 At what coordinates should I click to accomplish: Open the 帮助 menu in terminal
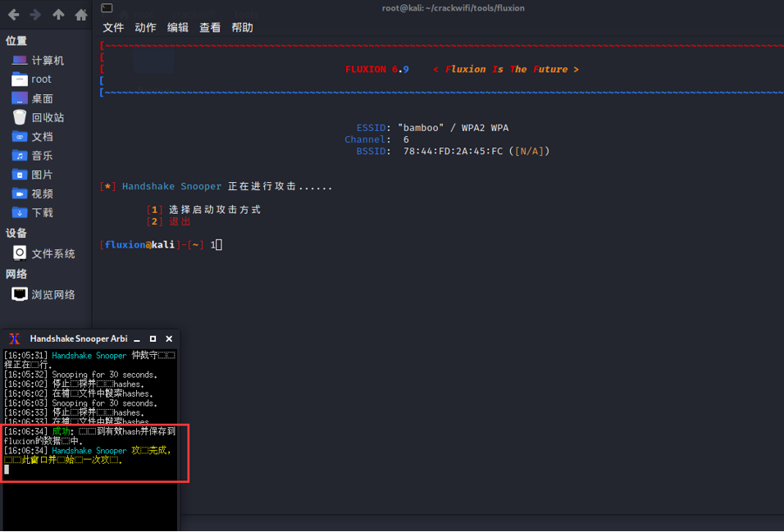pyautogui.click(x=243, y=28)
